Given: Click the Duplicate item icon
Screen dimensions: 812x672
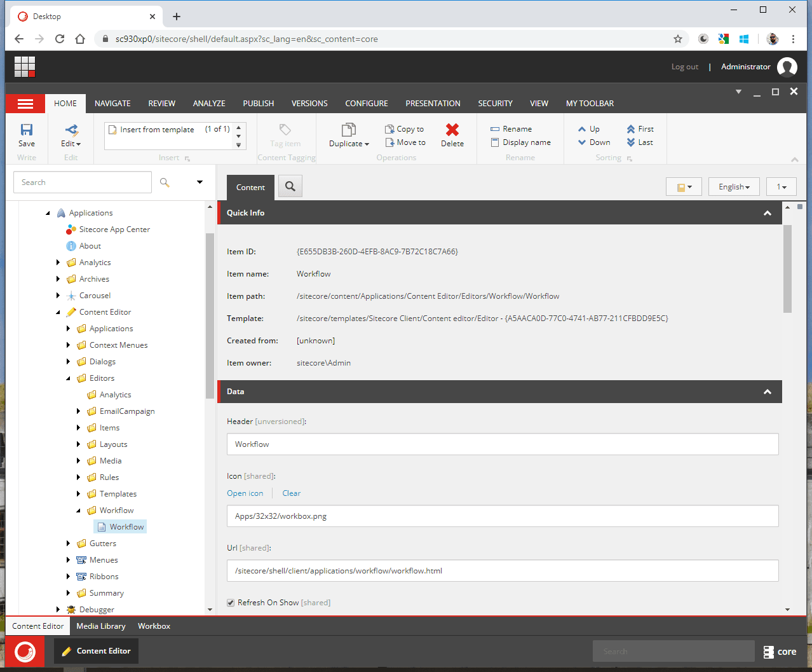Looking at the screenshot, I should tap(348, 130).
